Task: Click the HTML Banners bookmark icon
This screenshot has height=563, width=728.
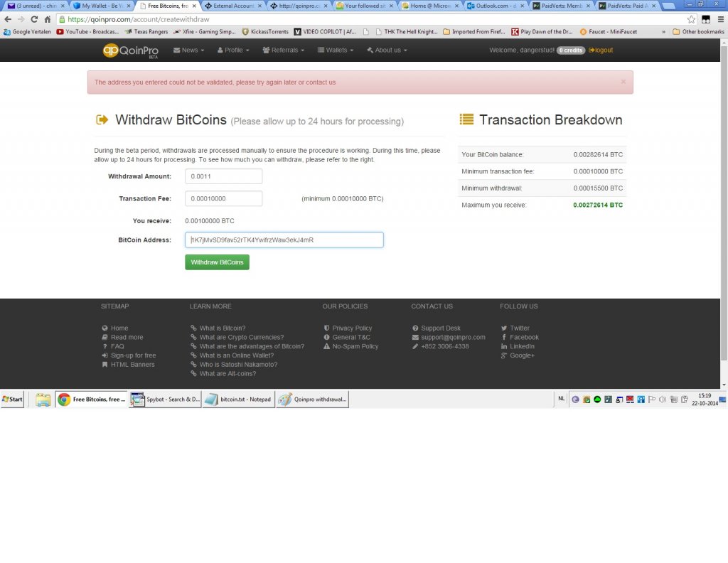Action: pyautogui.click(x=105, y=365)
